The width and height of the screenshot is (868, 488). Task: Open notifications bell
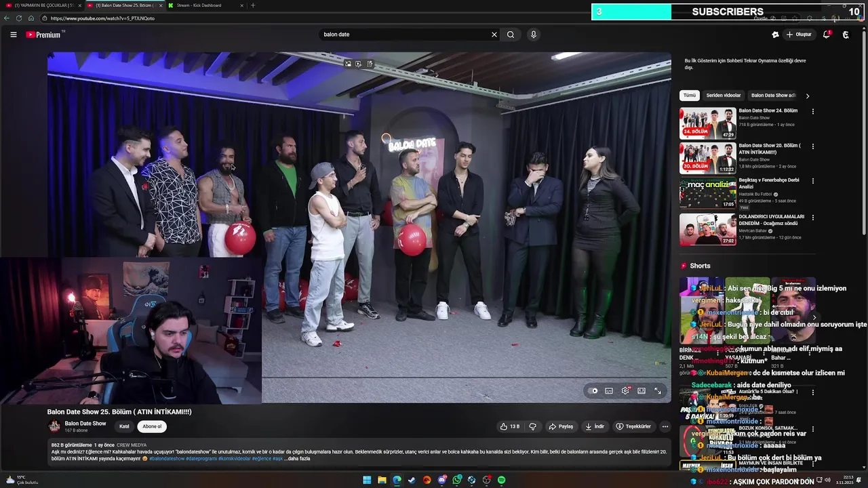tap(827, 35)
